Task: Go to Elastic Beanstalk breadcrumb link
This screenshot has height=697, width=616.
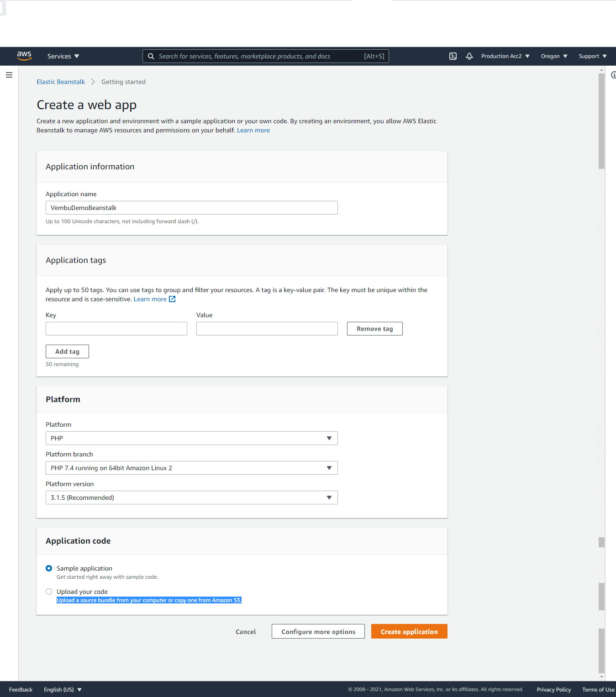Action: (x=61, y=82)
